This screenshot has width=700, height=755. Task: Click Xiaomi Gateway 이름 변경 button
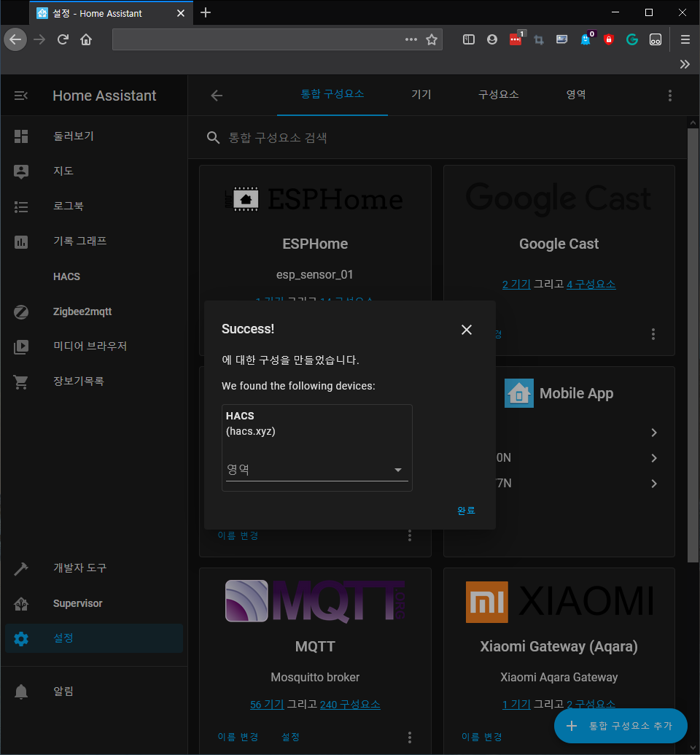click(481, 737)
